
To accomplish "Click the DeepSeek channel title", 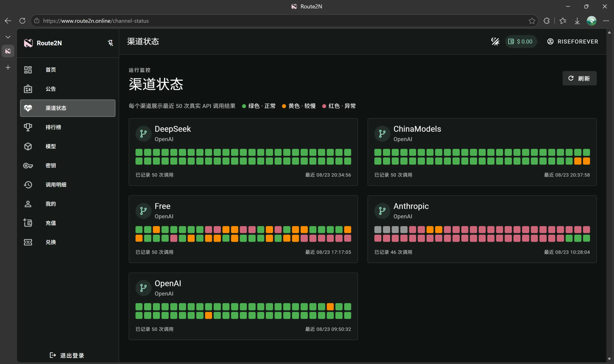I will tap(173, 129).
